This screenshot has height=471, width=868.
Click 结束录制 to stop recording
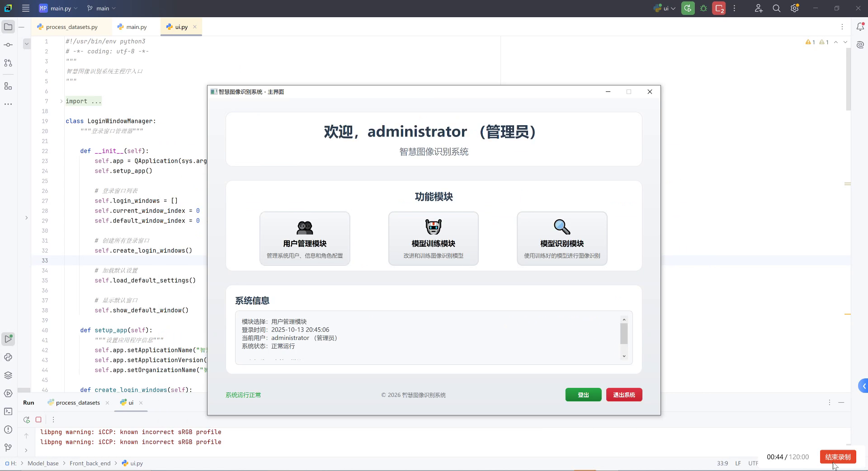pos(837,457)
